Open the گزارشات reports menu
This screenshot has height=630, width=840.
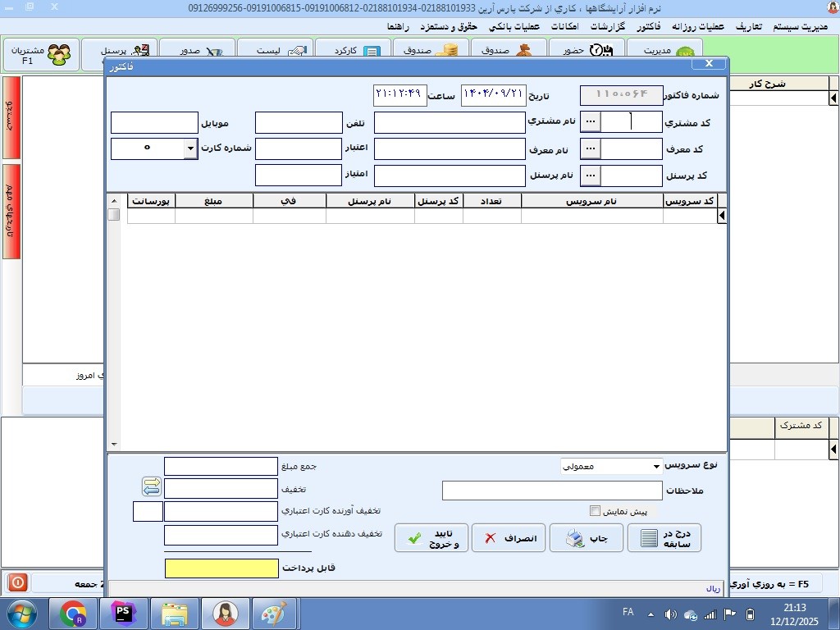click(x=608, y=26)
